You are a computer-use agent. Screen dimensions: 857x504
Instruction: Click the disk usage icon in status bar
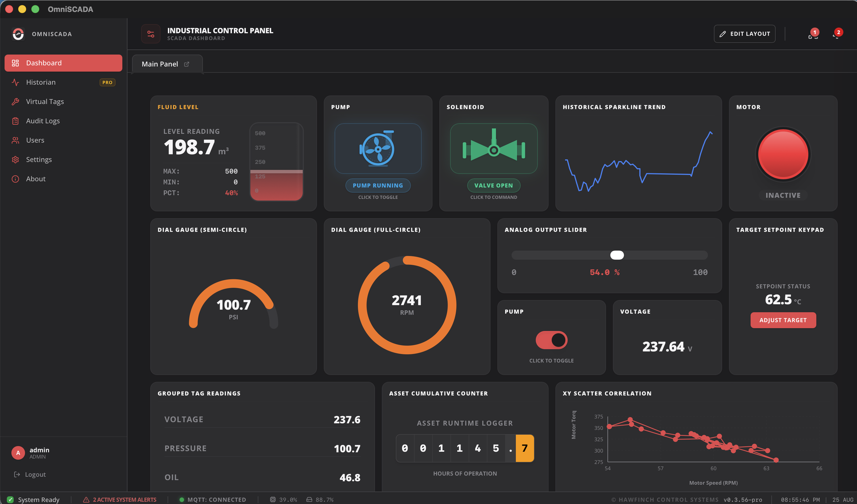point(309,500)
